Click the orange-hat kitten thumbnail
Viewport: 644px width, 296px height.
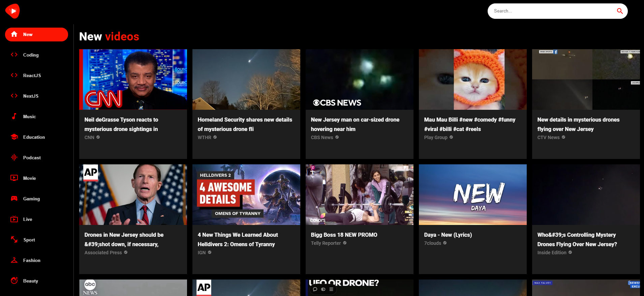point(473,79)
